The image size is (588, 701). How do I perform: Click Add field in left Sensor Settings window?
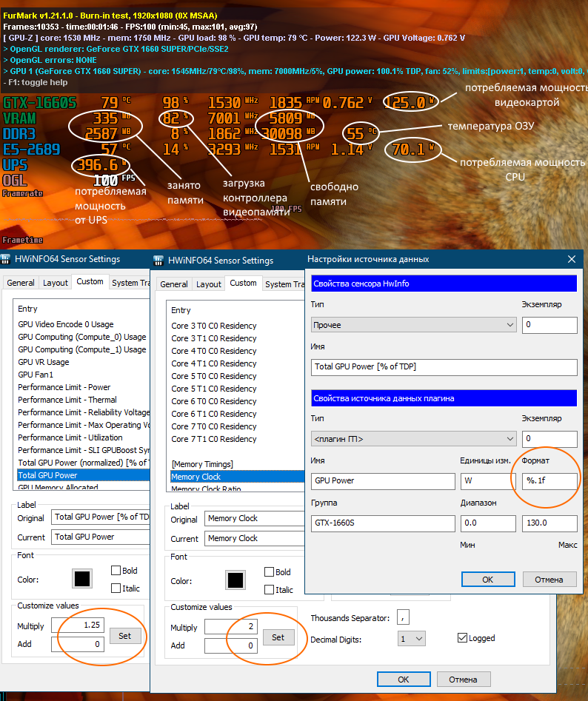(78, 644)
